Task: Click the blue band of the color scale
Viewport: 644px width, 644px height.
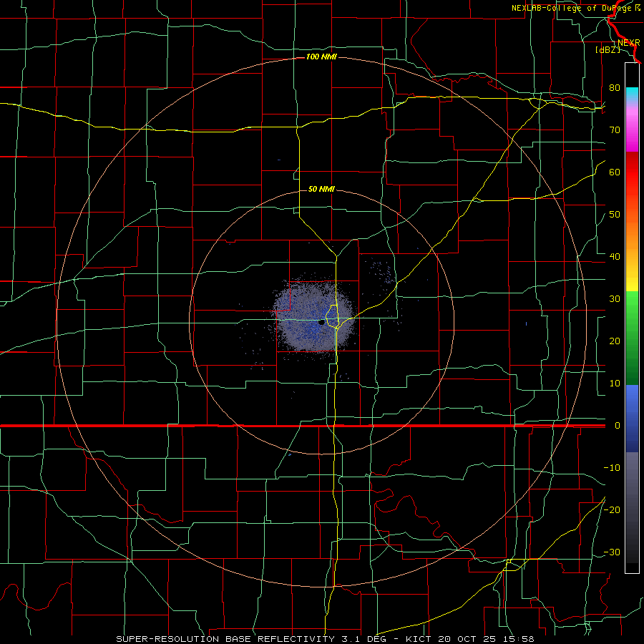Action: 632,419
